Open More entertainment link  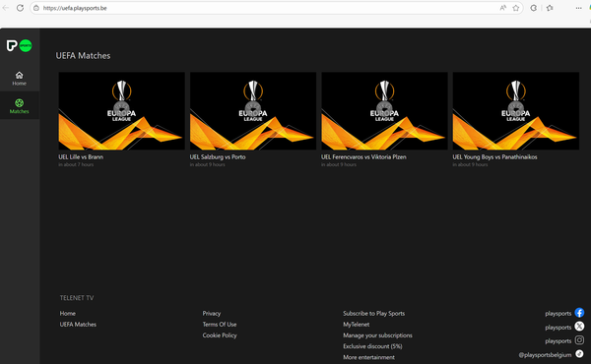click(x=368, y=357)
